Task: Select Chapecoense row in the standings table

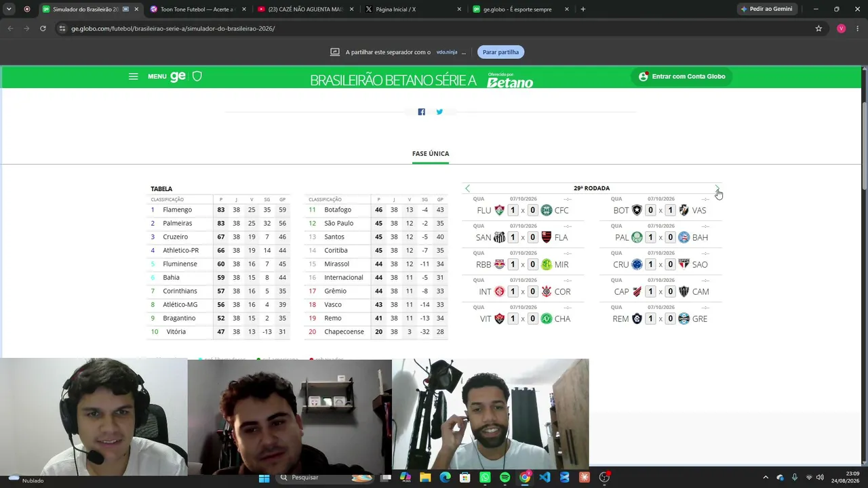Action: pos(376,332)
